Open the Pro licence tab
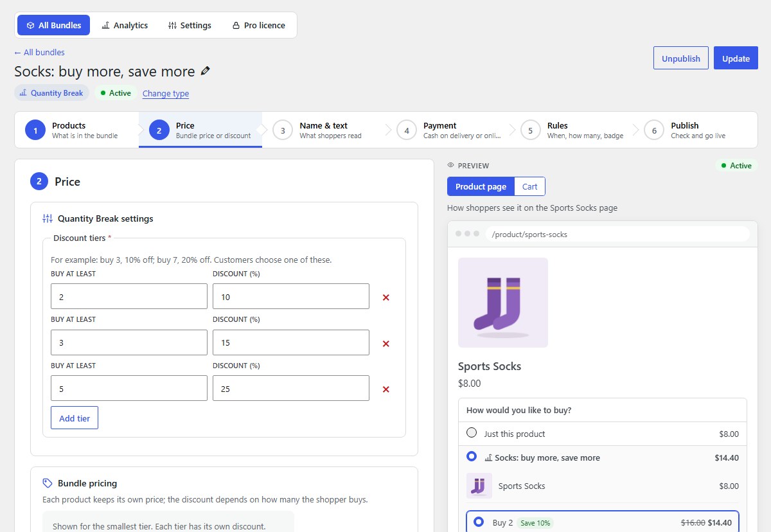Screen dimensions: 771x532 (x=258, y=25)
